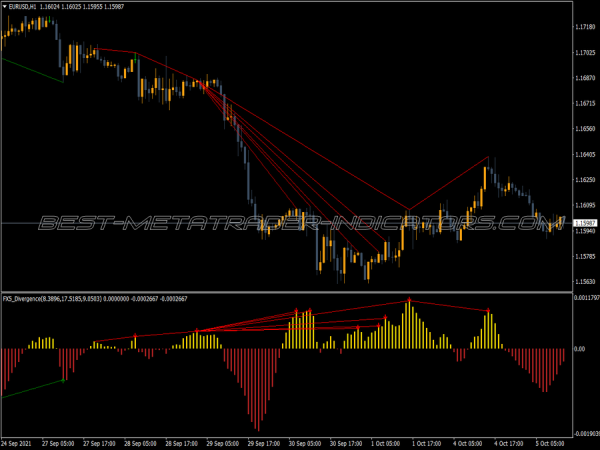Click price scale value 1.17025
Screen dimensions: 600x450
585,52
